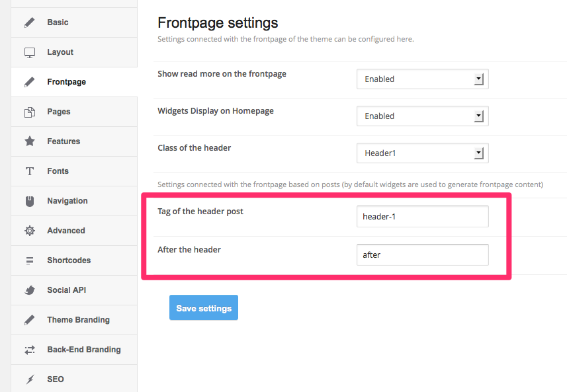Click the documents icon beside Pages
567x392 pixels.
(x=30, y=112)
